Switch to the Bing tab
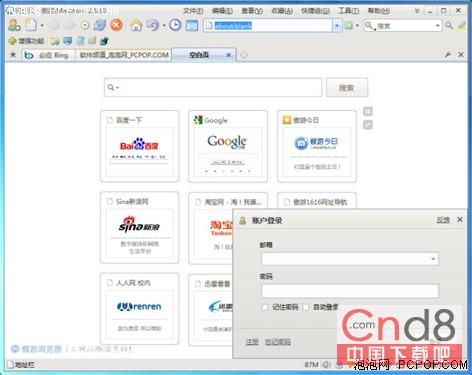Screen dimensions: 472x375 click(49, 55)
